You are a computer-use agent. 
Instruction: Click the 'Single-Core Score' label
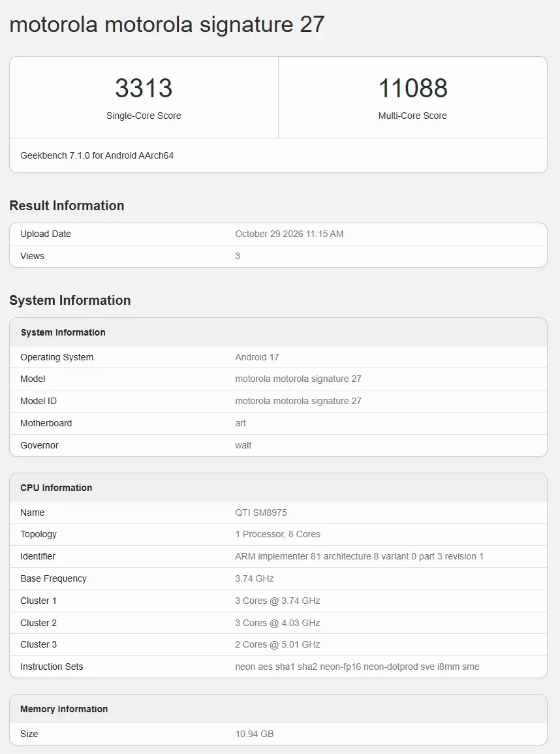tap(144, 116)
